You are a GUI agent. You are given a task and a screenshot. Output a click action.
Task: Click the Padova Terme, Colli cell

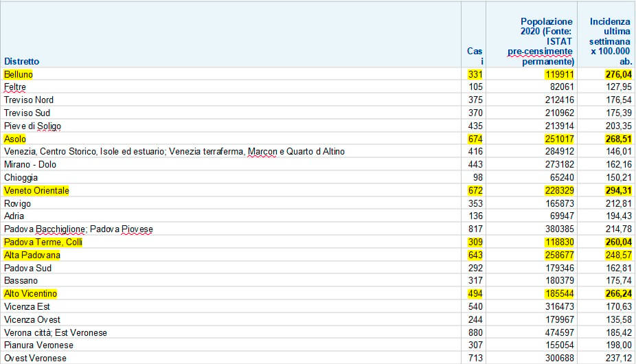coord(43,242)
